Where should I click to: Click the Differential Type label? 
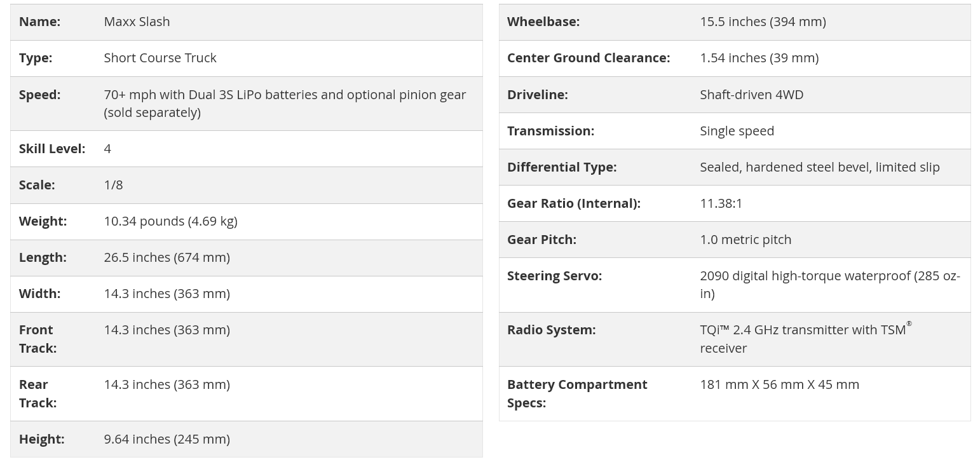pyautogui.click(x=561, y=167)
